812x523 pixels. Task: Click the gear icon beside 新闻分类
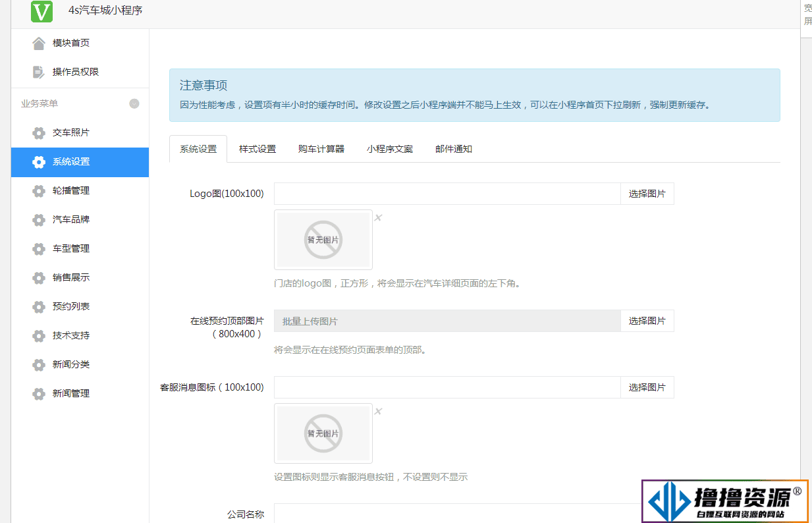click(39, 364)
